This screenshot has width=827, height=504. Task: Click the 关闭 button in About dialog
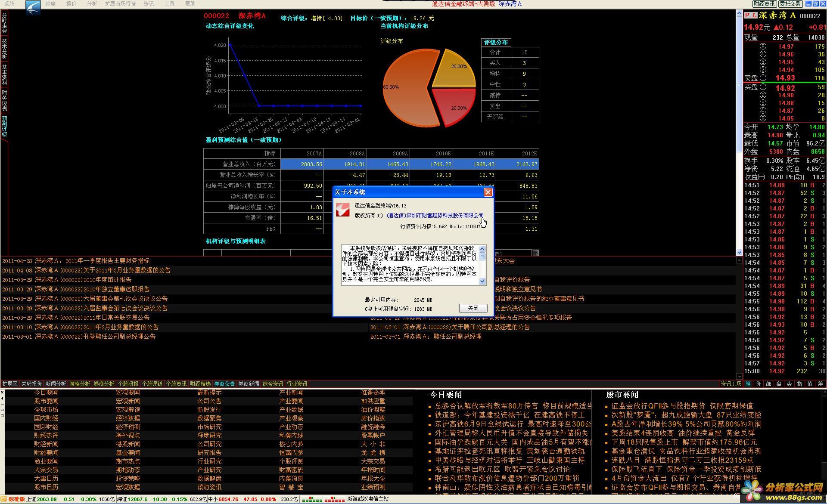(473, 308)
